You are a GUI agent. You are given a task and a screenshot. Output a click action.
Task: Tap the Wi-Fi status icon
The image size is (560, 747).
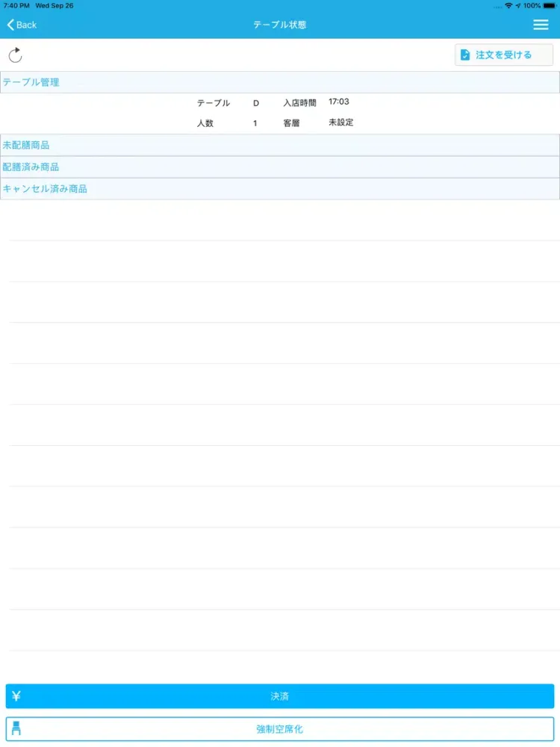click(x=508, y=6)
